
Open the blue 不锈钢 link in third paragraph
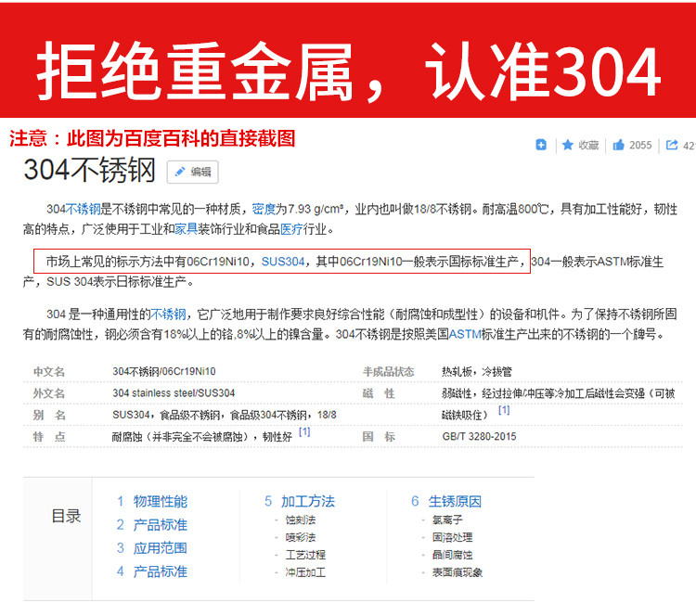click(x=168, y=314)
